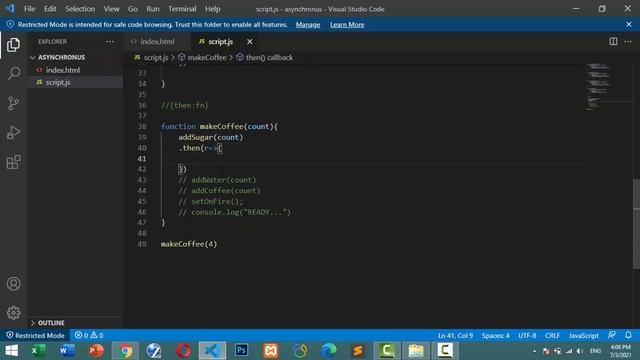Click the Learn More link
This screenshot has width=640, height=360.
click(x=347, y=24)
